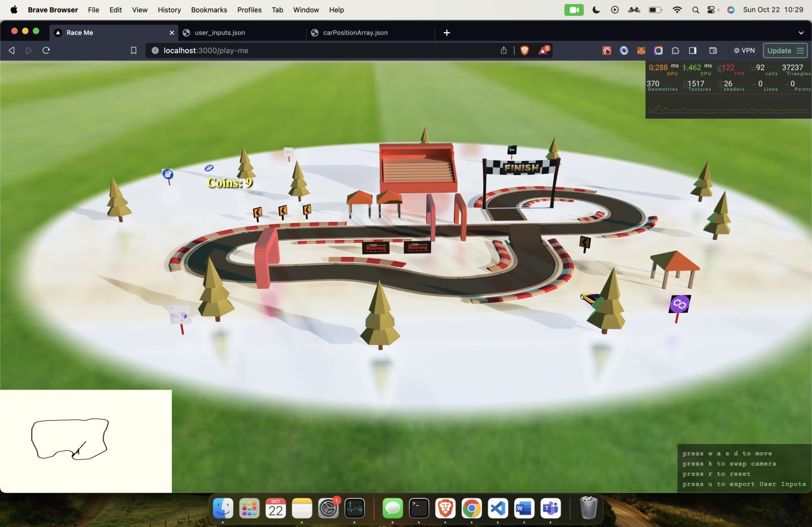This screenshot has height=527, width=812.
Task: Click the purple Polygon logo sign
Action: (x=680, y=304)
